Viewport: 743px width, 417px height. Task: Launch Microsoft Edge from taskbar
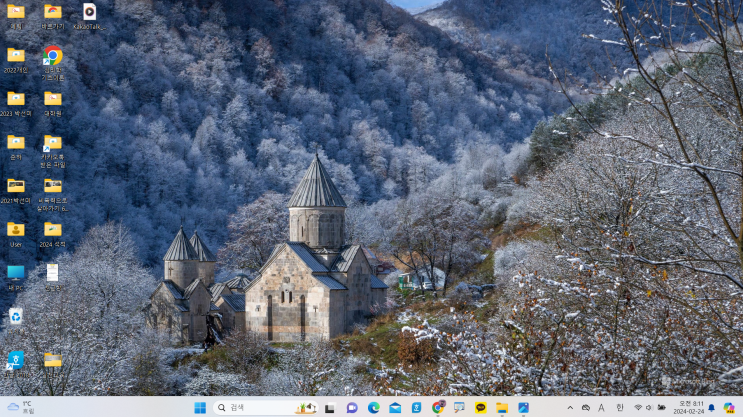[x=373, y=408]
